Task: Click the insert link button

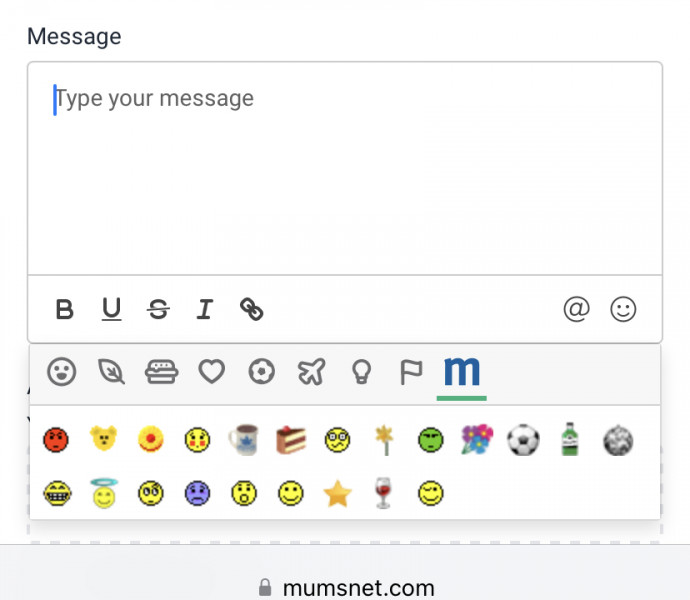Action: pyautogui.click(x=252, y=310)
